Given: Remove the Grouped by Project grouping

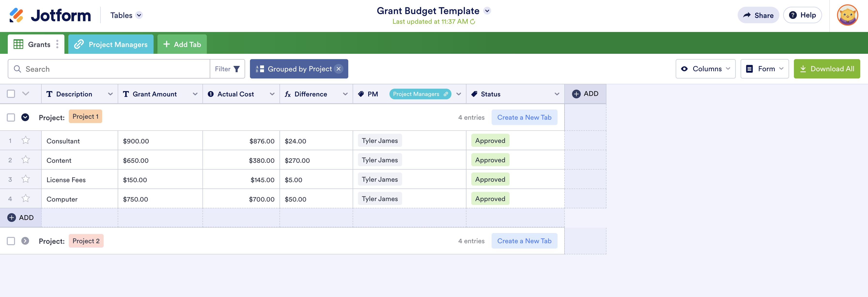Looking at the screenshot, I should [x=339, y=69].
